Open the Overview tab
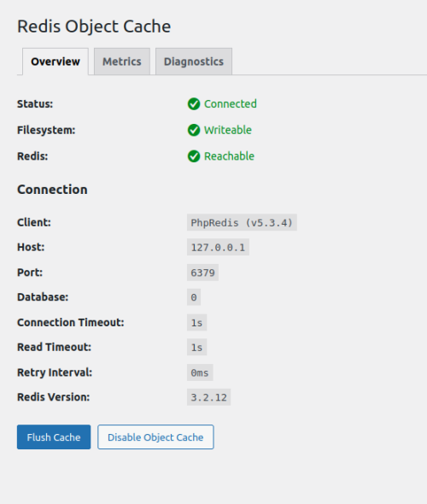 click(x=56, y=62)
